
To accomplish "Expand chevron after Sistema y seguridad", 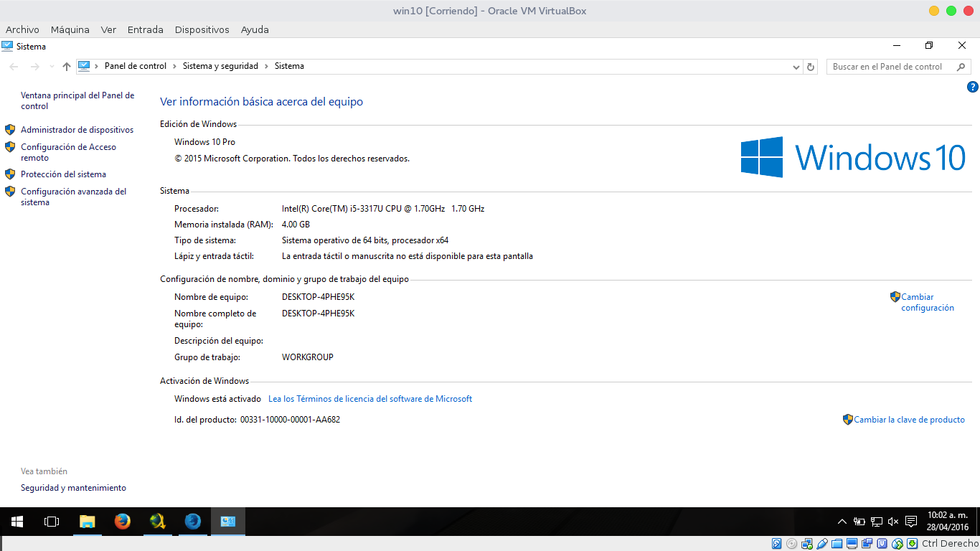I will click(x=267, y=66).
